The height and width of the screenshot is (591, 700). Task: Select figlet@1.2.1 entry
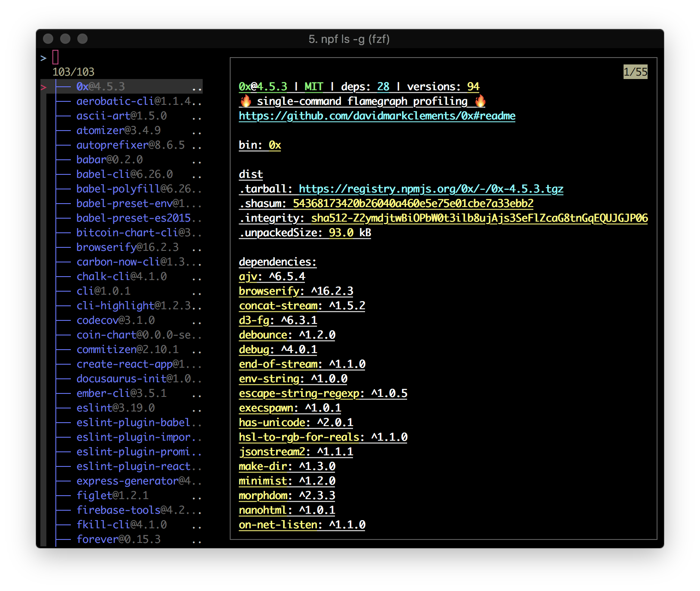(x=122, y=496)
